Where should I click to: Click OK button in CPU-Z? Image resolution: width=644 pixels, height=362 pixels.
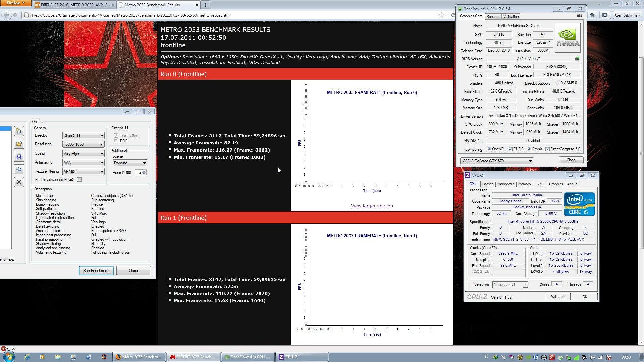coord(585,297)
